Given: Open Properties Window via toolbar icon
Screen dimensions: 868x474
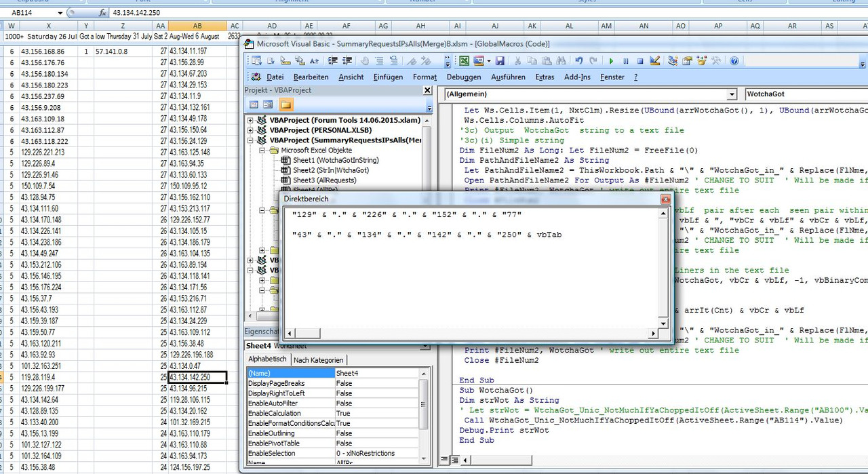Looking at the screenshot, I should point(687,61).
